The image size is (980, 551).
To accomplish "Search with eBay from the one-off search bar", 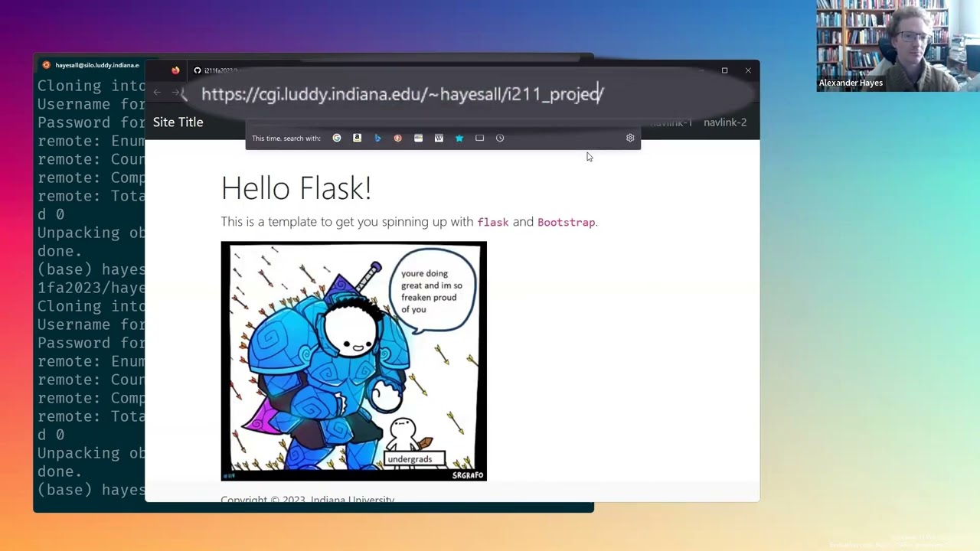I will coord(418,138).
